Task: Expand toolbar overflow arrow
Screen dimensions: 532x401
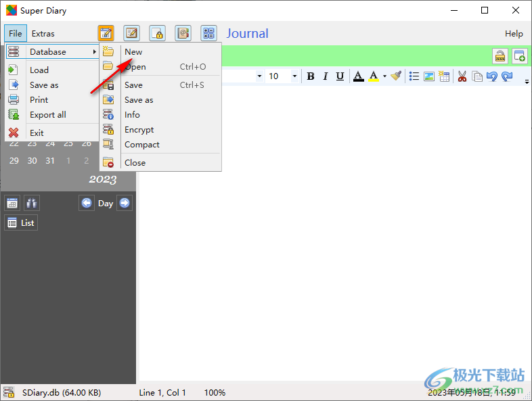Action: pos(527,82)
